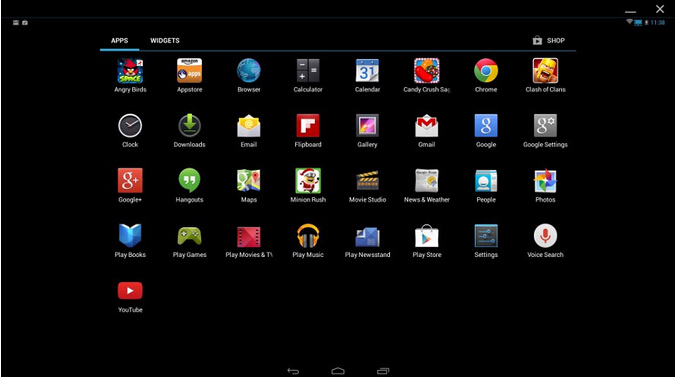
Task: Tap the Android back navigation button
Action: [x=293, y=371]
